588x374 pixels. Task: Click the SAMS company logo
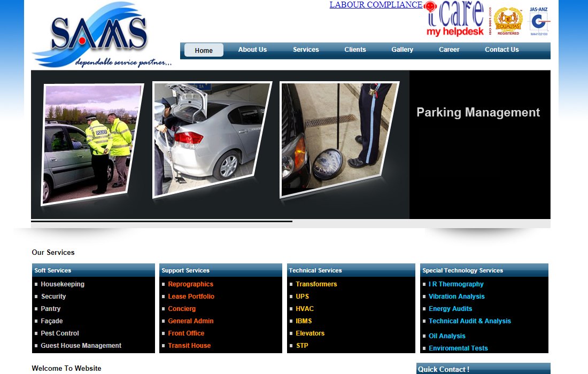(x=102, y=35)
